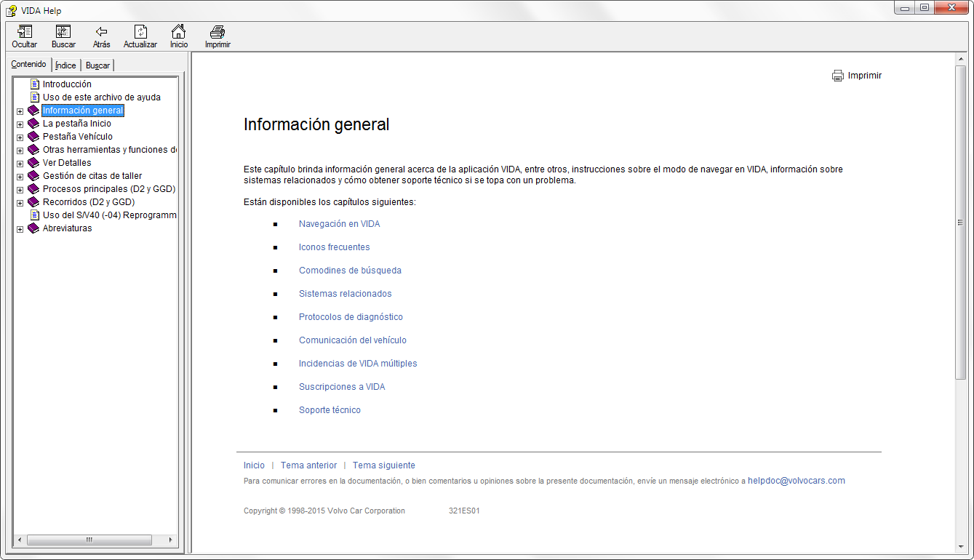Open Soporte técnico link
Image resolution: width=974 pixels, height=560 pixels.
coord(330,410)
